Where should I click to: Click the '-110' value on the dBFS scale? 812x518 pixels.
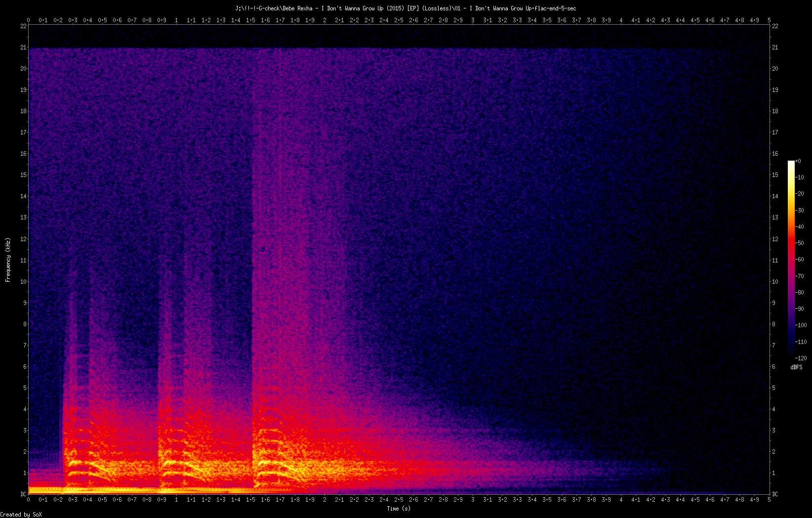tap(801, 342)
